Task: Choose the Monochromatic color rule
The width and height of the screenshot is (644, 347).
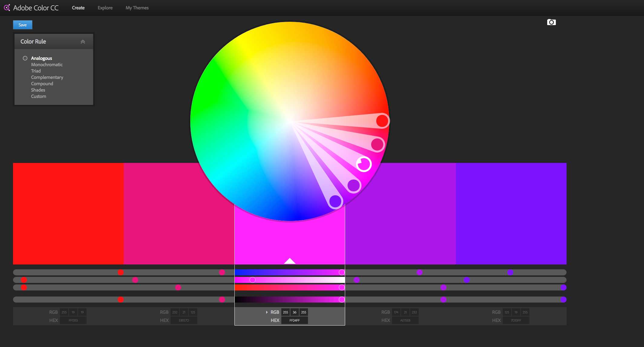Action: 47,65
